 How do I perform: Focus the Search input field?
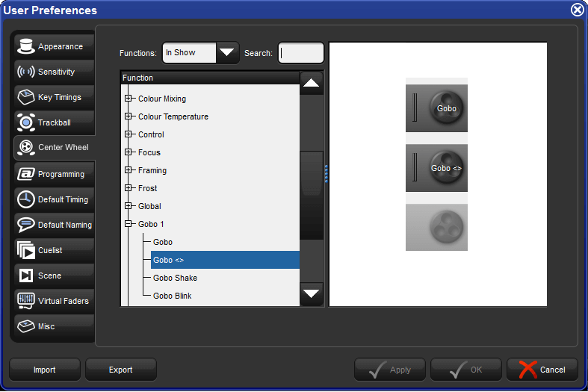point(301,53)
